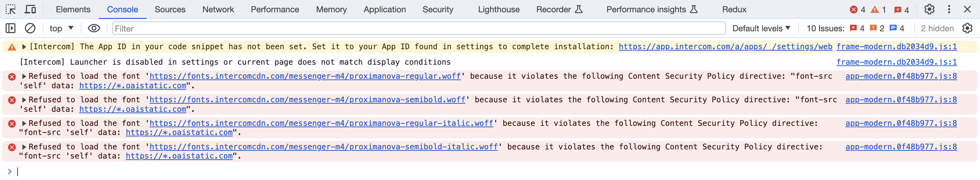Focus the console Filter input field

click(x=419, y=28)
